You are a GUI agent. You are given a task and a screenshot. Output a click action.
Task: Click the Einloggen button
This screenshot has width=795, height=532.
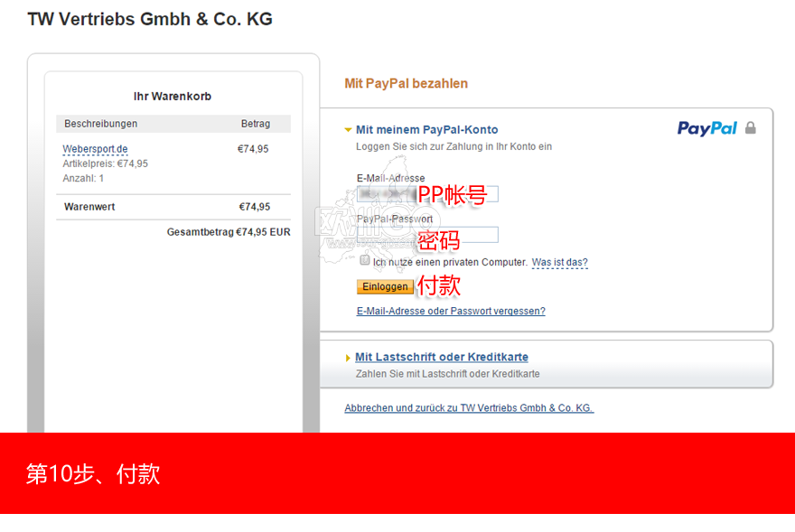pyautogui.click(x=385, y=286)
